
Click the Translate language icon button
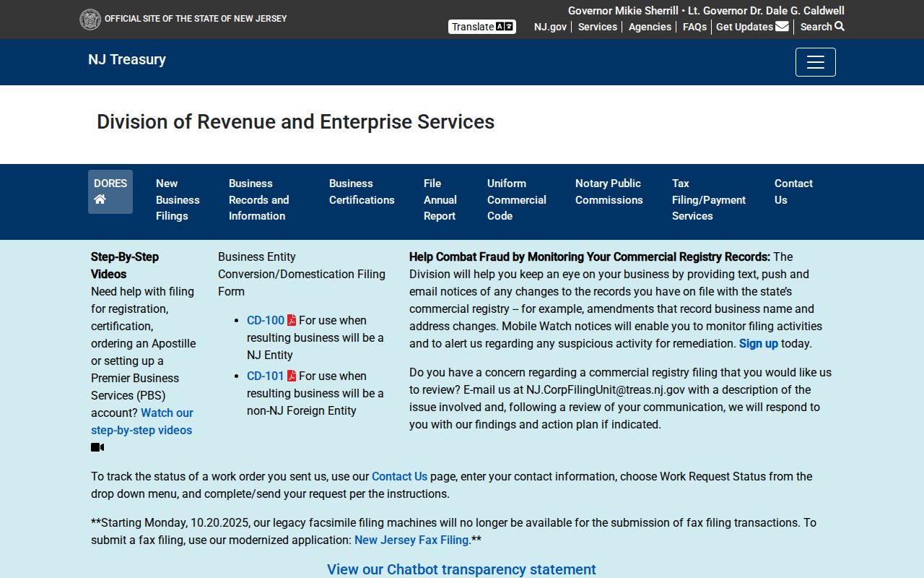tap(482, 27)
